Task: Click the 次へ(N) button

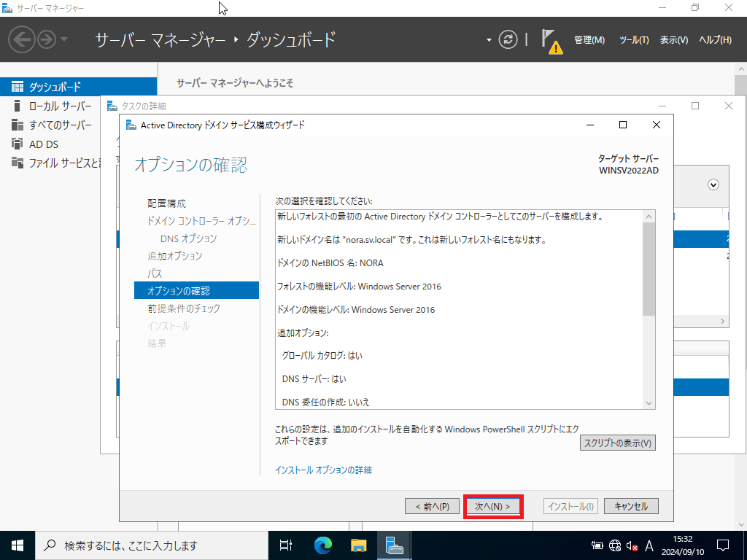Action: [x=493, y=506]
